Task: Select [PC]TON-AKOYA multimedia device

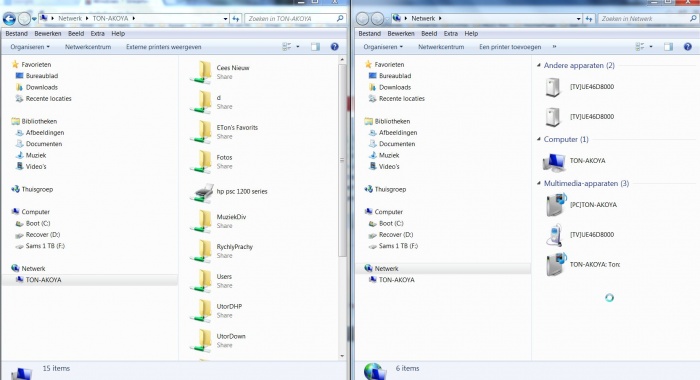Action: (581, 205)
